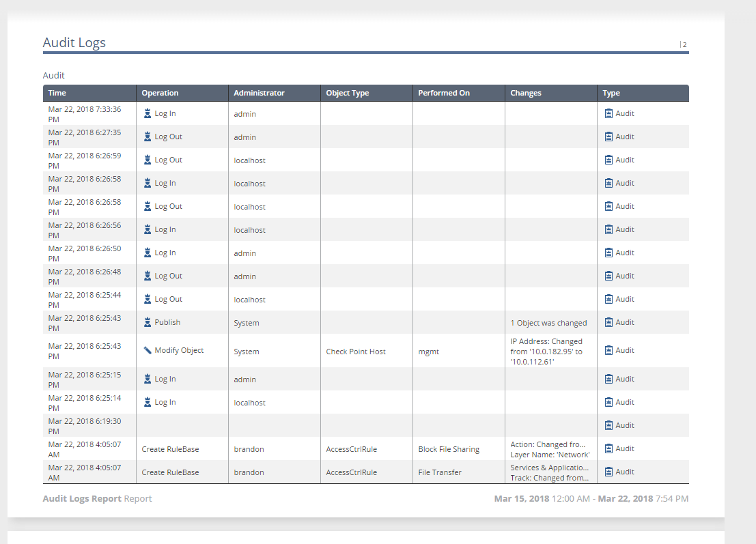Click the Log In icon in the 6:26:56 row
The height and width of the screenshot is (544, 756).
coord(148,229)
